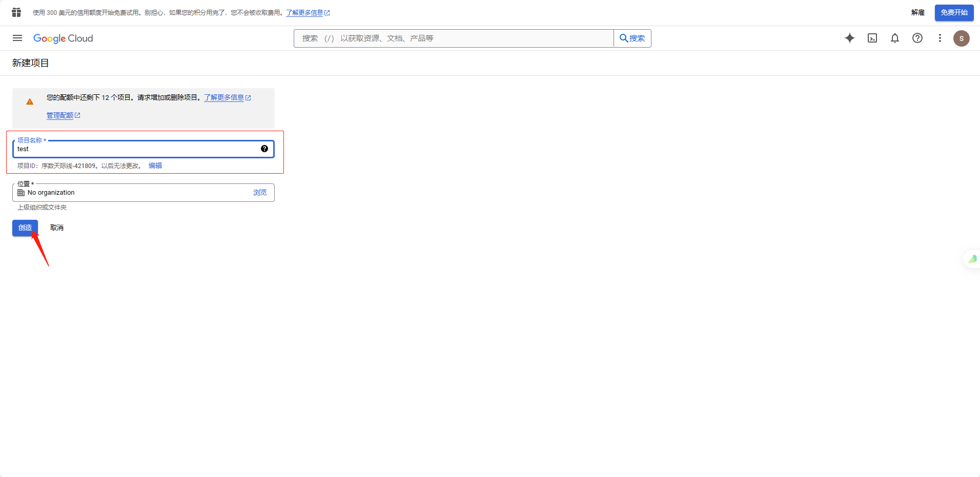Click the orange quota warning icon

30,101
